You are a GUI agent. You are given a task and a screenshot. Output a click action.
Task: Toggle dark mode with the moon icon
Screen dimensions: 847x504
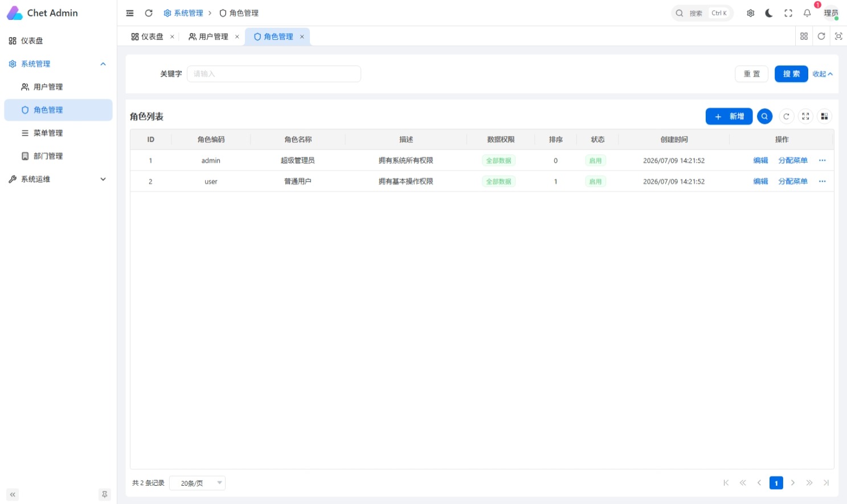[769, 13]
